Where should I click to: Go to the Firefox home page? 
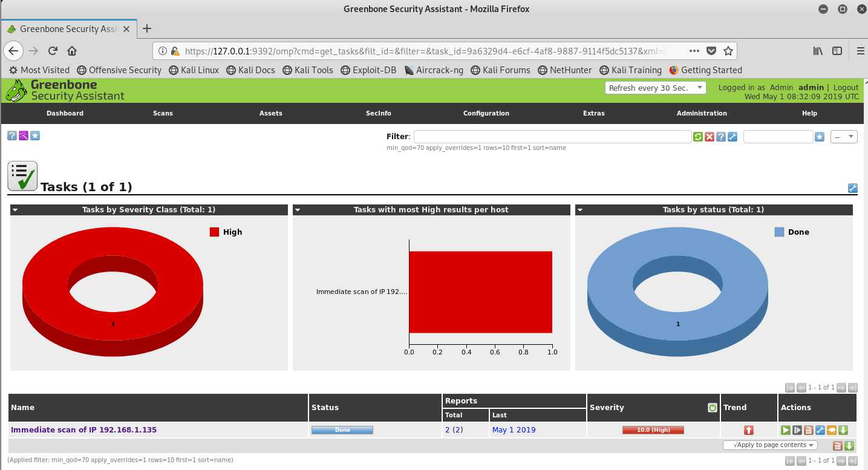click(72, 51)
